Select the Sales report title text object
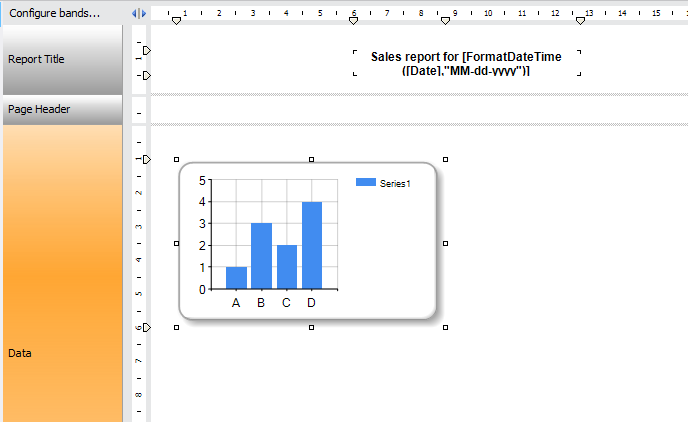 pyautogui.click(x=467, y=63)
